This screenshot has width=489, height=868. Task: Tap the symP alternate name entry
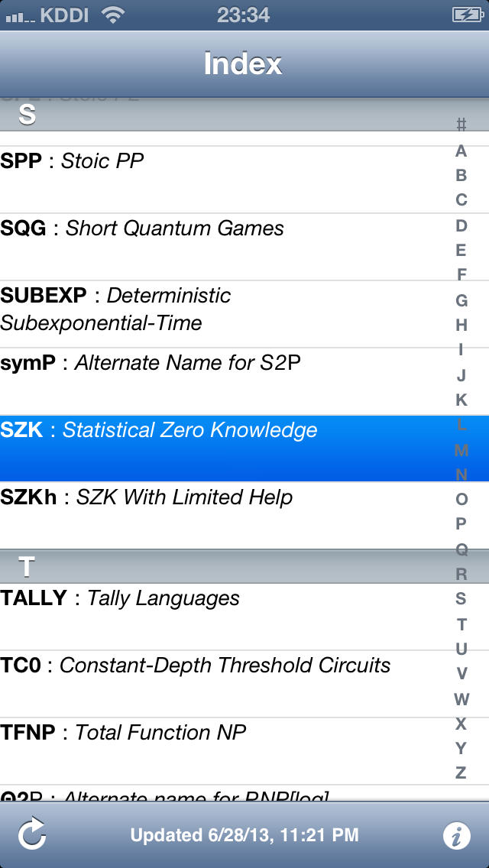tap(222, 381)
